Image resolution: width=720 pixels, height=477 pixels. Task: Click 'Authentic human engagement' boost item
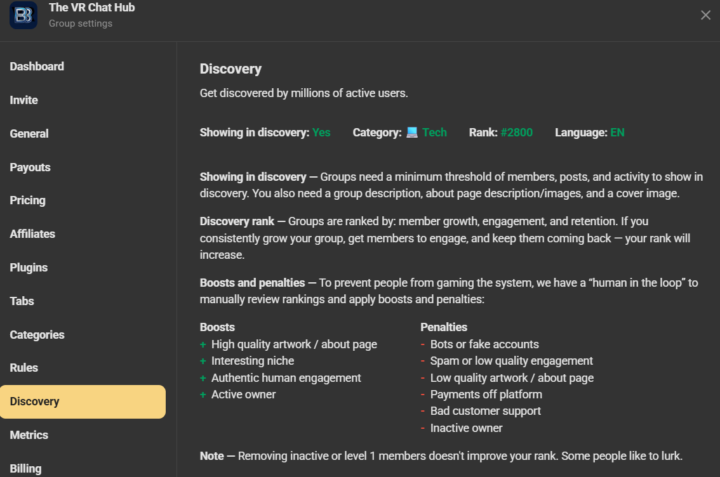(x=286, y=378)
